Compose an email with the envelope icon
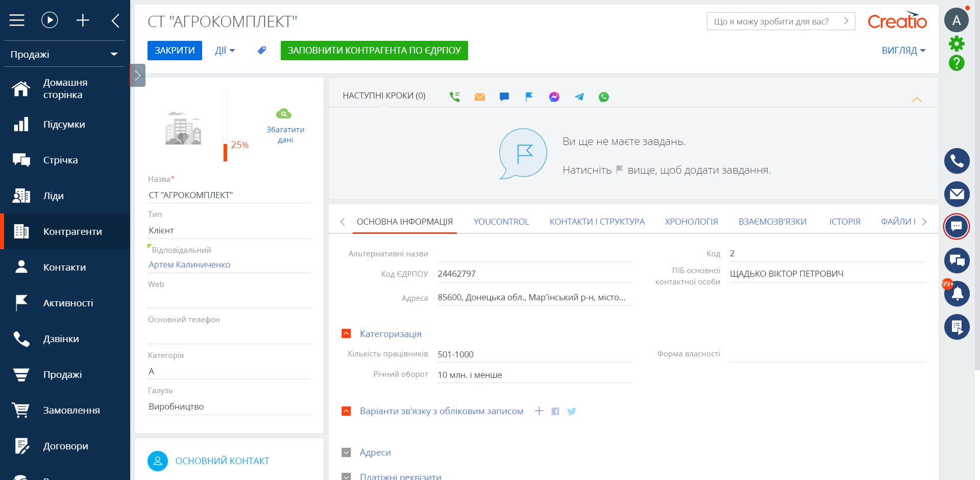Screen dimensions: 980x480 click(x=479, y=97)
